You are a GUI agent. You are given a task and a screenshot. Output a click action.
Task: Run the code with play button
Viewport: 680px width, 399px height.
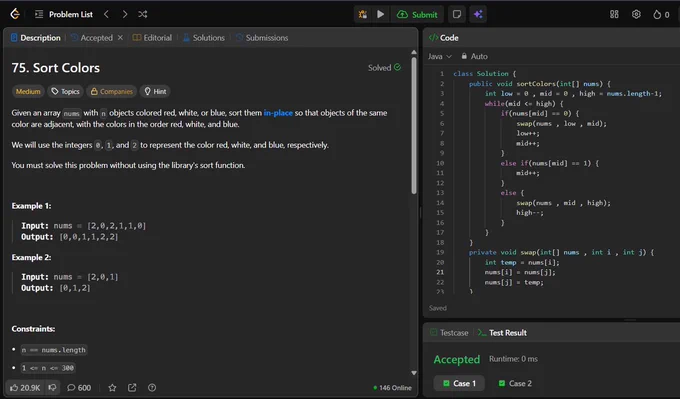380,14
